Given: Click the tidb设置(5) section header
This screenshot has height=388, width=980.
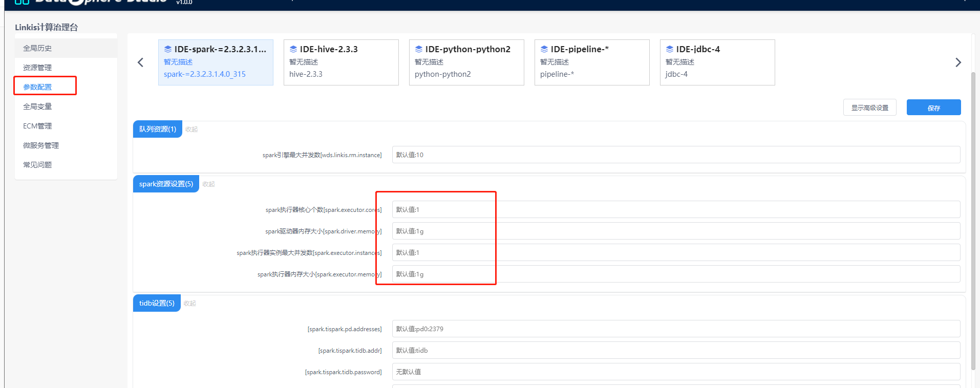Looking at the screenshot, I should [157, 303].
